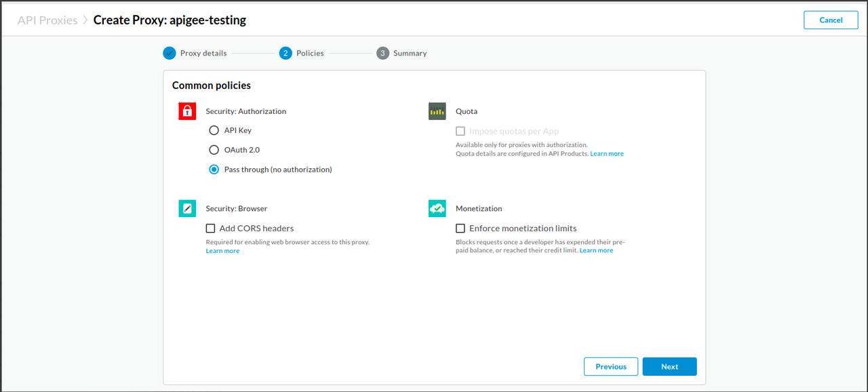This screenshot has height=392, width=868.
Task: Click 'Required for enabling web browser access' text
Action: pos(288,242)
